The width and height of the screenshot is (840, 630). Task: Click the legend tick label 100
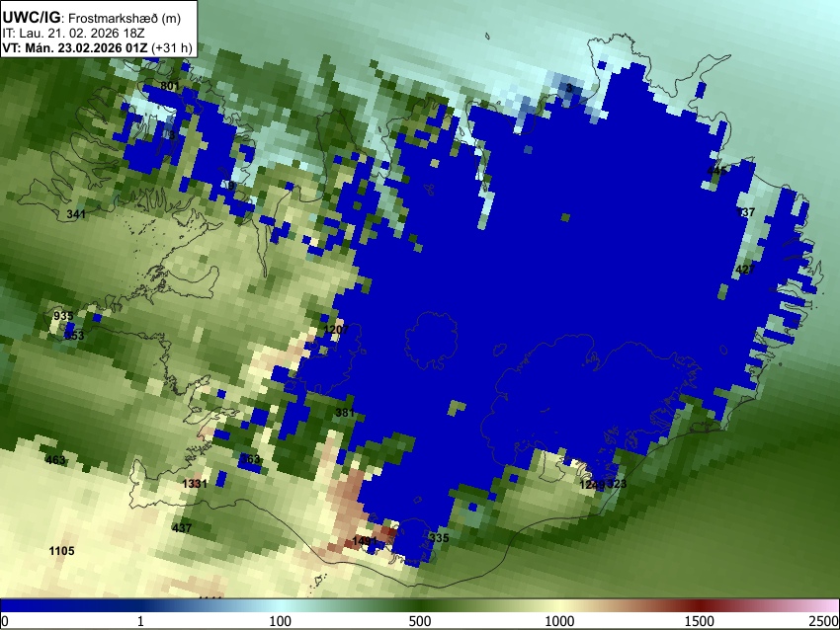click(280, 621)
